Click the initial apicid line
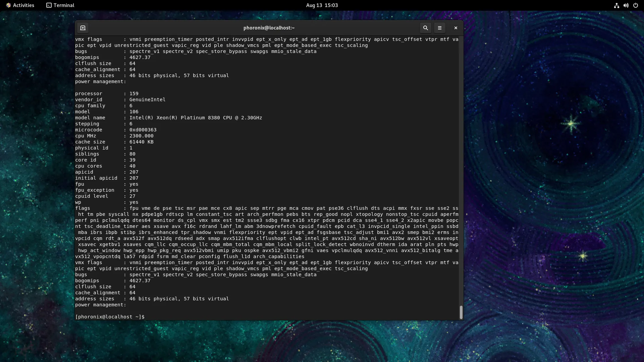 [x=107, y=178]
